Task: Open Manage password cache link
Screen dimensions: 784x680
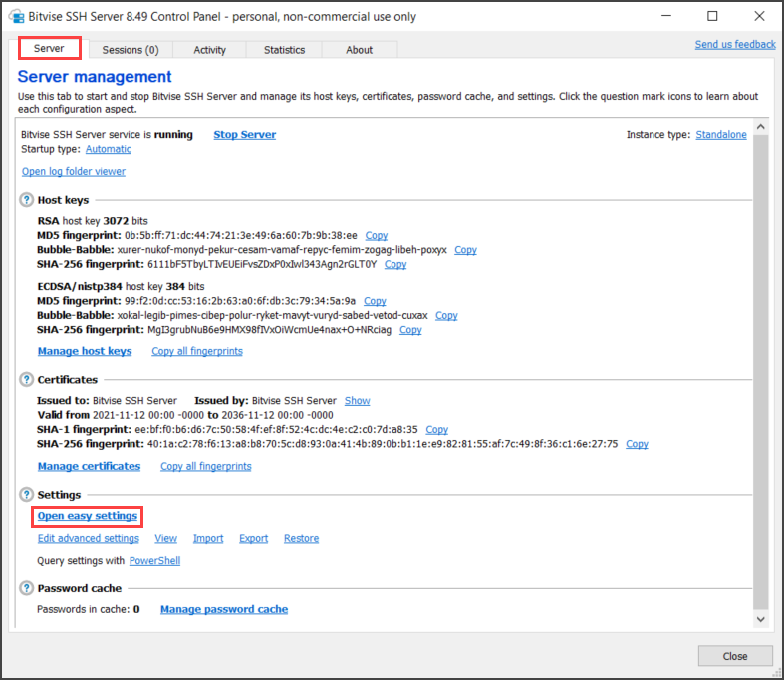Action: pyautogui.click(x=224, y=609)
